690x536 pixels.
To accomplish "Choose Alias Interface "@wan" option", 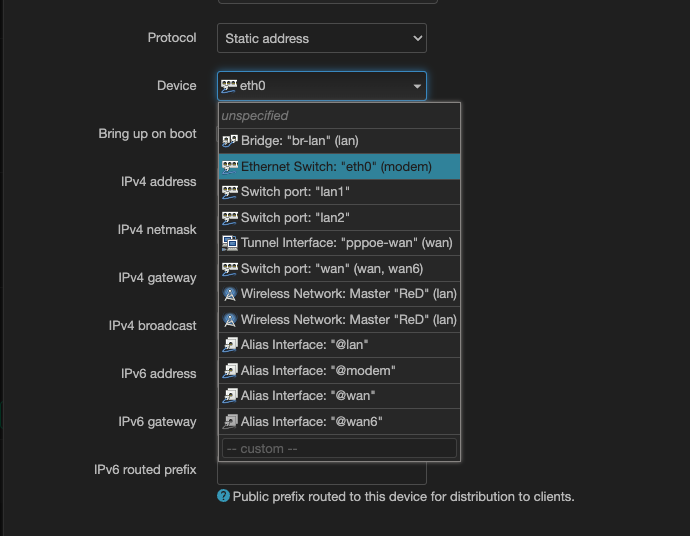I will pyautogui.click(x=339, y=396).
